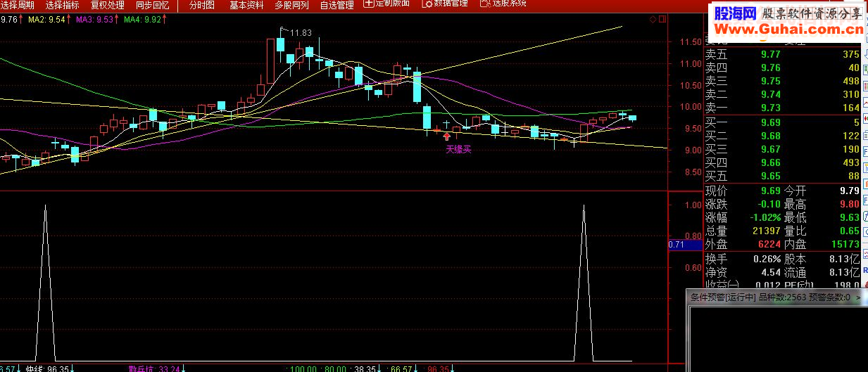Switch to 分时图 view
Viewport: 868px width, 372px height.
coord(202,4)
